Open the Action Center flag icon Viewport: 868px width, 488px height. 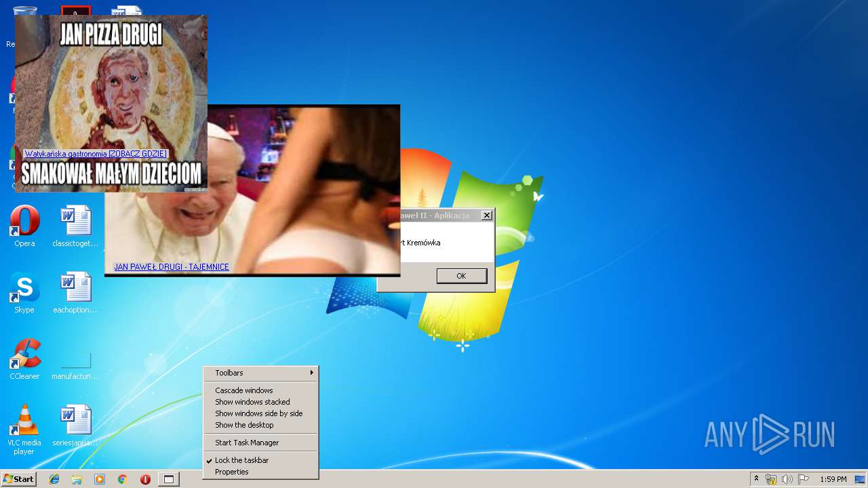click(x=804, y=479)
